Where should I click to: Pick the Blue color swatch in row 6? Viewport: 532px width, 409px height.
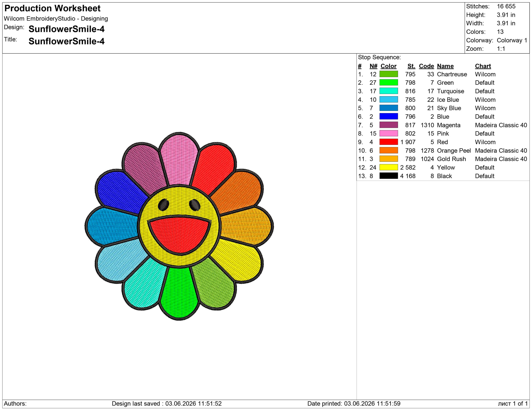(389, 116)
